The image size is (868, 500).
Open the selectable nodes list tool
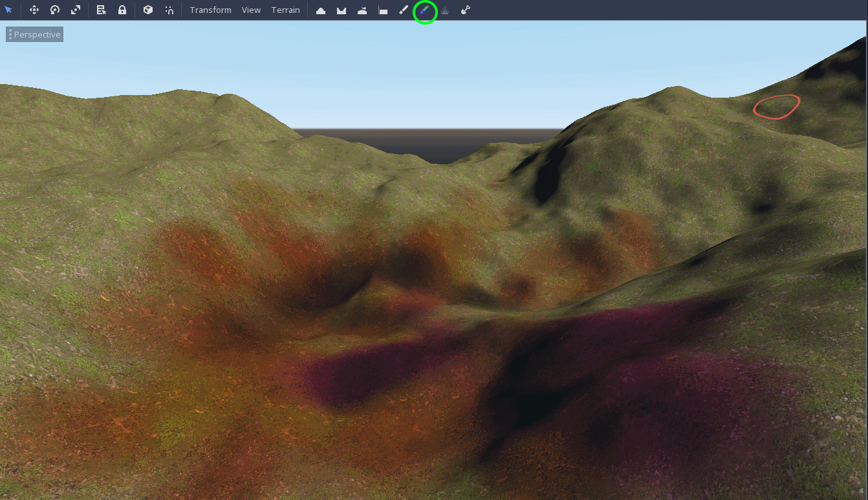101,10
